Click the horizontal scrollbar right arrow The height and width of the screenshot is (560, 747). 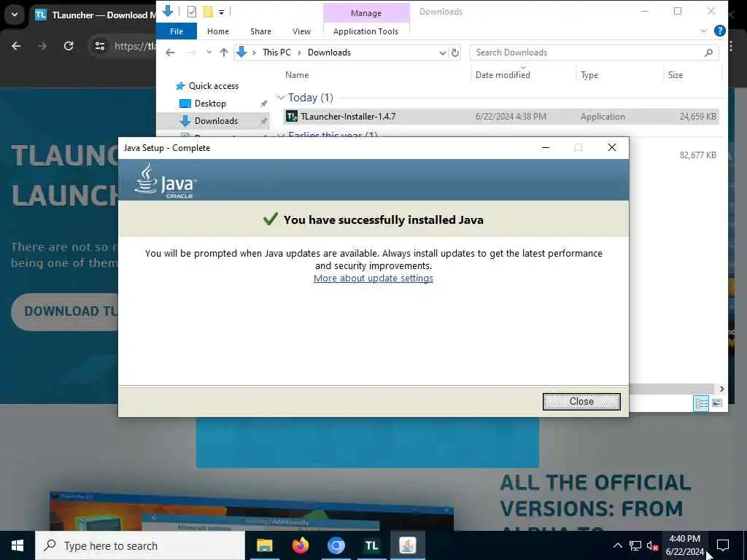pyautogui.click(x=721, y=389)
